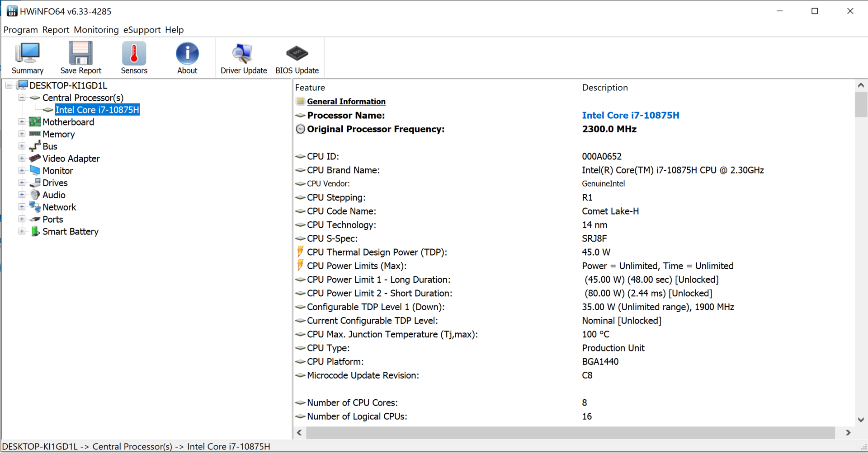
Task: Open the Program menu
Action: (21, 30)
